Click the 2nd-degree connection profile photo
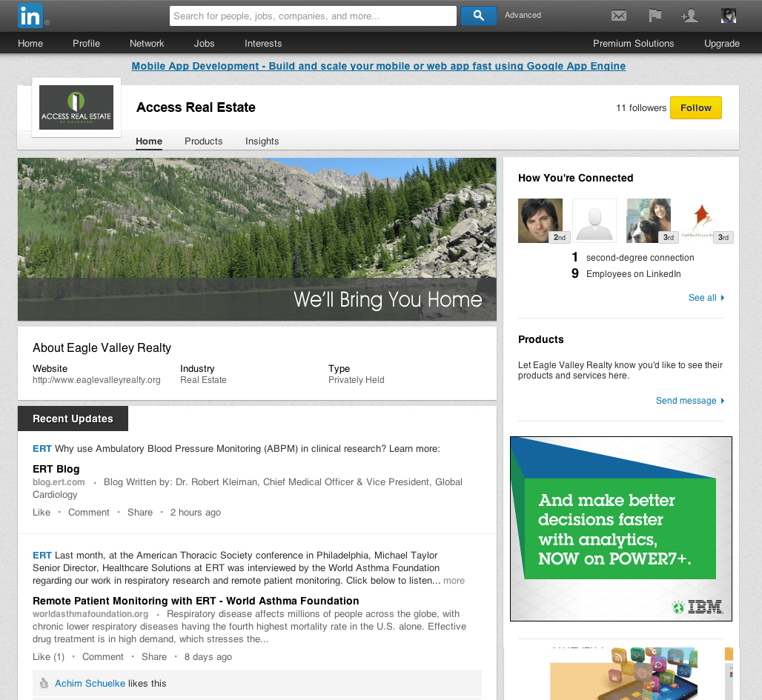The width and height of the screenshot is (762, 700). [540, 221]
